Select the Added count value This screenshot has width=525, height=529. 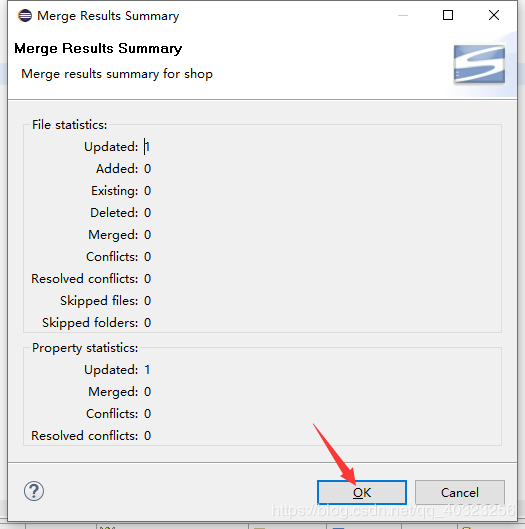pyautogui.click(x=147, y=169)
